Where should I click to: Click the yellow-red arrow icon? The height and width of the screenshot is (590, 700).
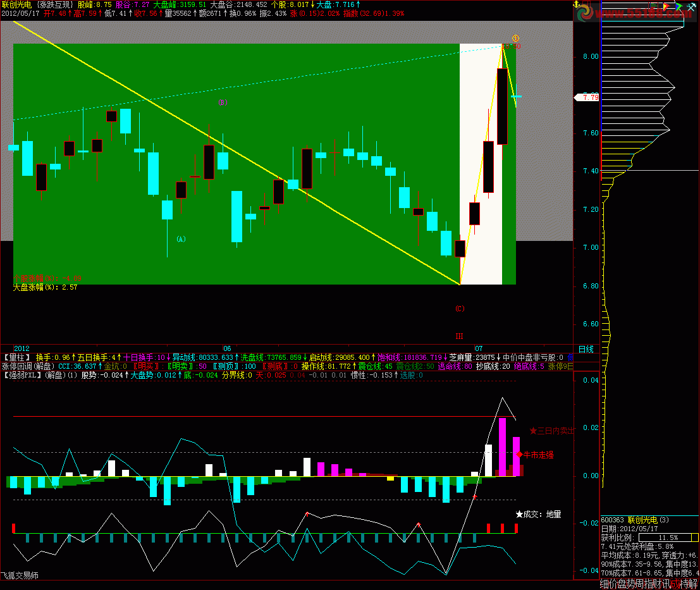[666, 6]
